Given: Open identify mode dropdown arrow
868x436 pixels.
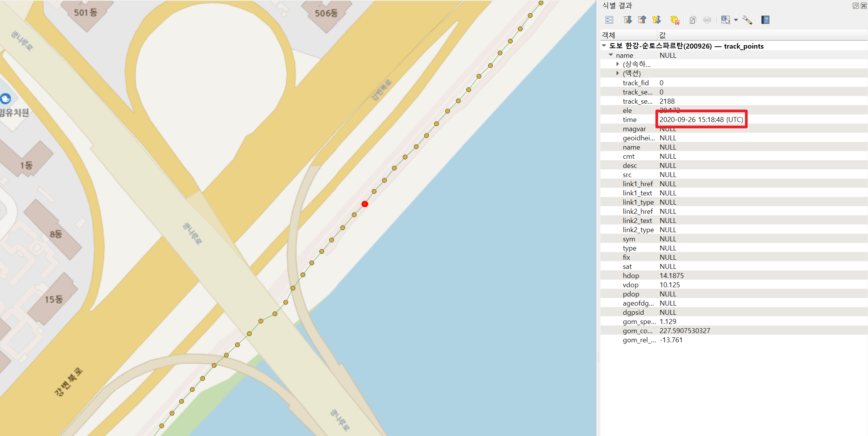Looking at the screenshot, I should (736, 20).
